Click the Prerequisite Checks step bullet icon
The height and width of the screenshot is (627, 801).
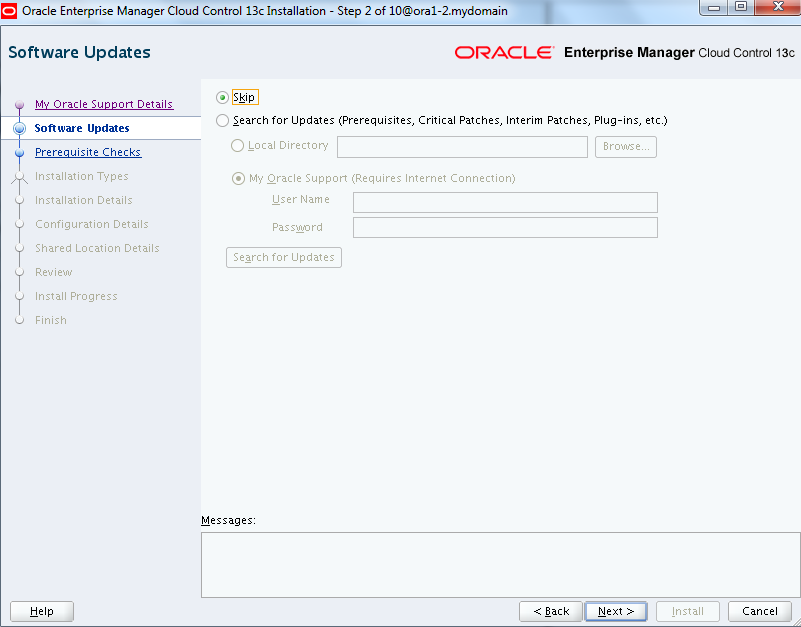[19, 153]
